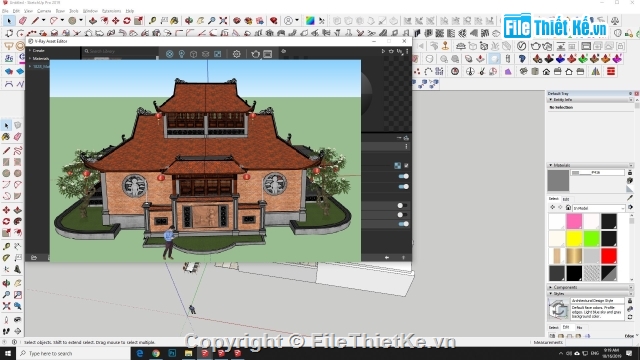Toggle the second enabled switch below the checkbox

pos(403,187)
